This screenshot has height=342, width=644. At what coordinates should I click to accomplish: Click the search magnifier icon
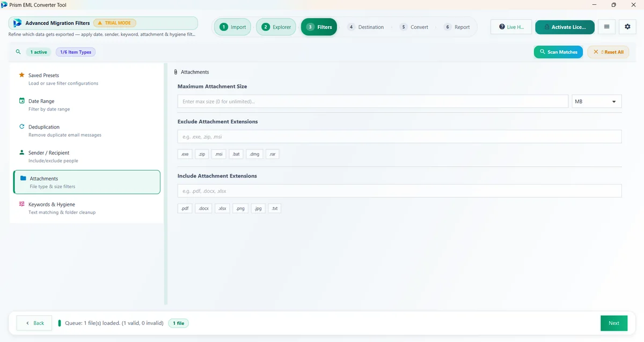18,52
